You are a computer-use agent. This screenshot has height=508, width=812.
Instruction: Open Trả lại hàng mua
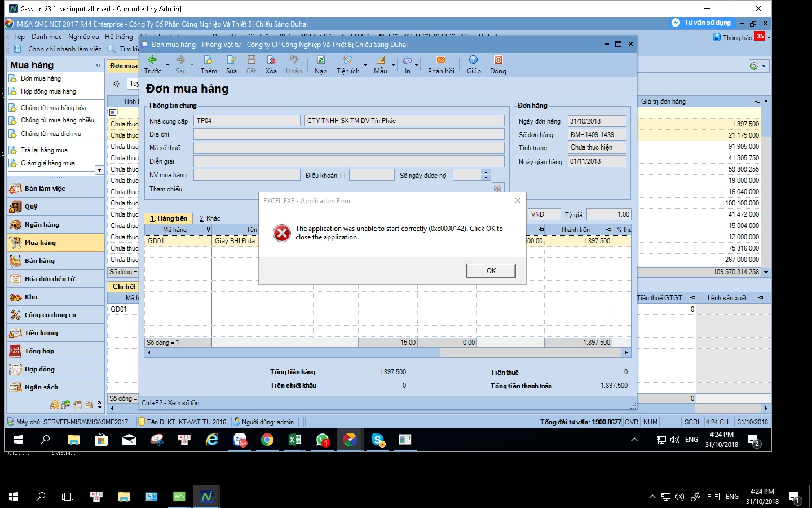[44, 150]
